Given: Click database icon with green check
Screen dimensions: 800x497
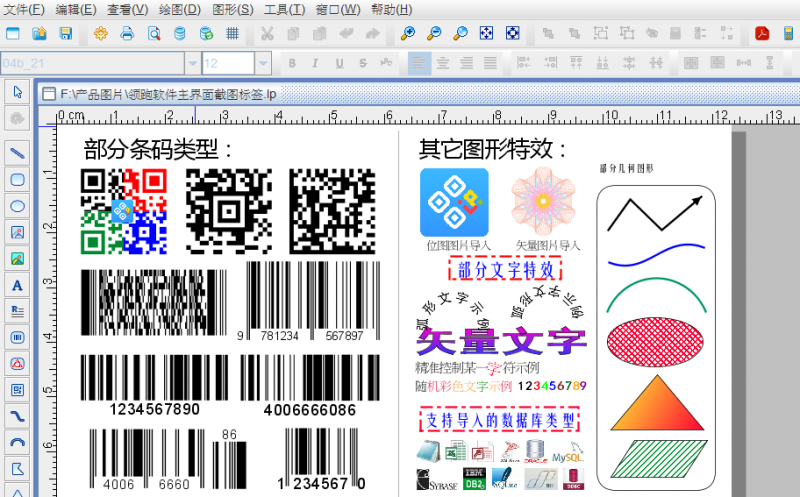Looking at the screenshot, I should click(x=206, y=34).
